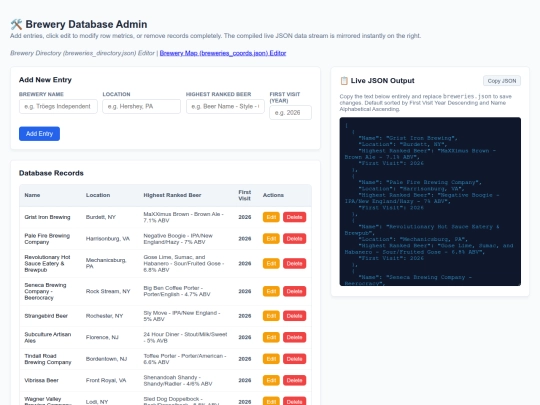The height and width of the screenshot is (405, 540).
Task: Click the Toffee Porter beer cell
Action: 185,359
